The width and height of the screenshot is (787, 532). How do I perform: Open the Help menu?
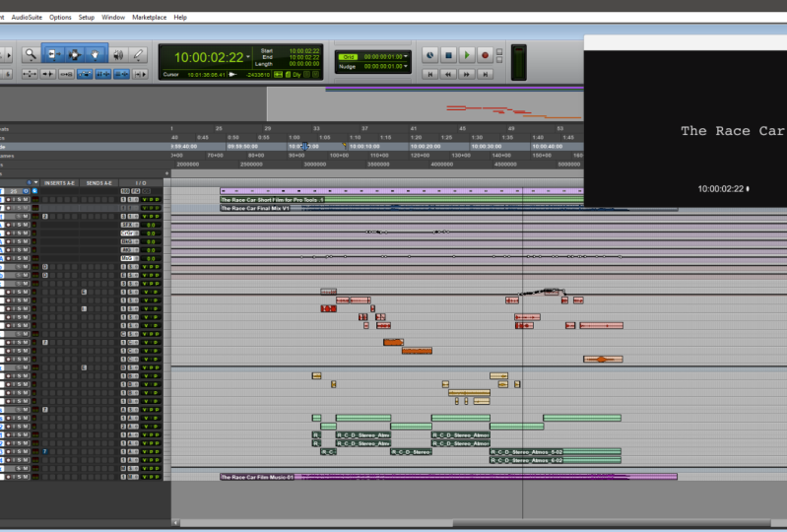tap(180, 17)
